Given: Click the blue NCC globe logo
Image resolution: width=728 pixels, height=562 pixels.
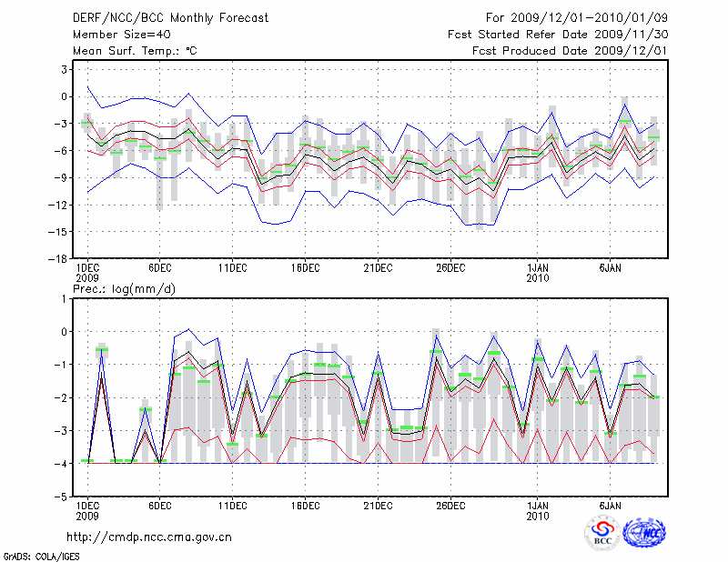Looking at the screenshot, I should tap(642, 533).
